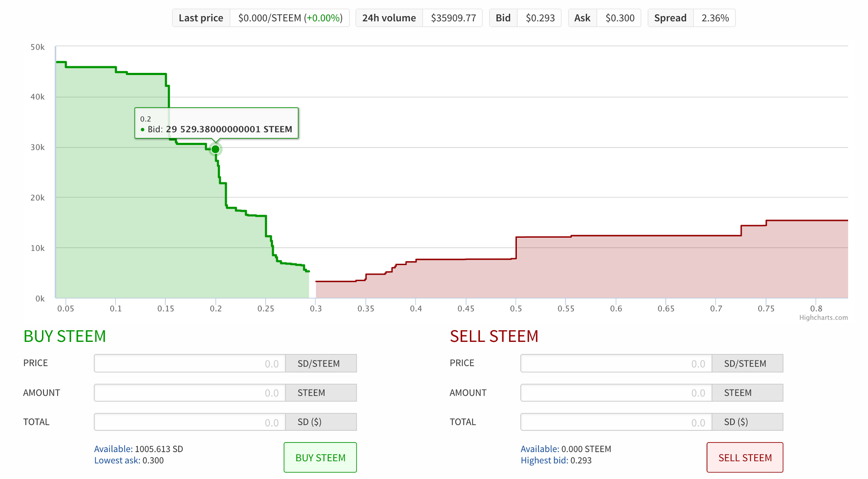Click the 10k y-axis label

coord(37,248)
